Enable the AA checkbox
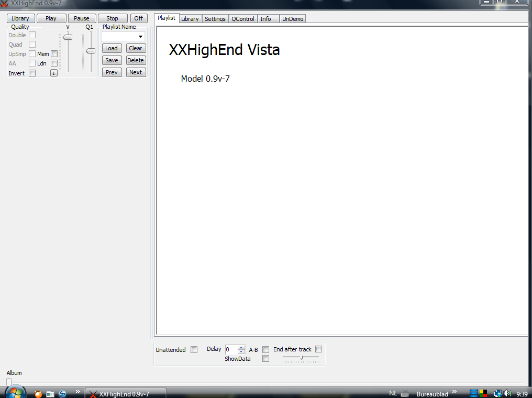The height and width of the screenshot is (398, 532). (32, 63)
